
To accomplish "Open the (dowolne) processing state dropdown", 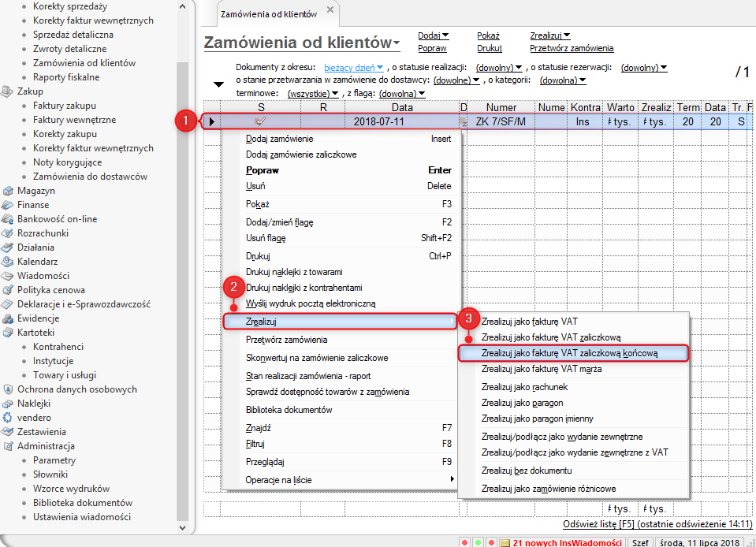I will tap(456, 80).
